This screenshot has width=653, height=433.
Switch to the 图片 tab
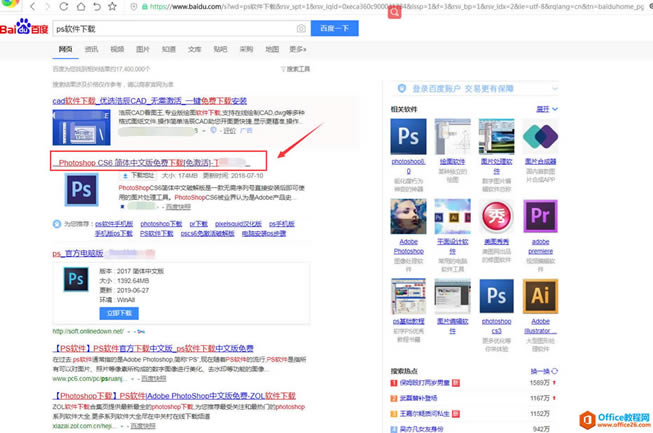(x=143, y=49)
